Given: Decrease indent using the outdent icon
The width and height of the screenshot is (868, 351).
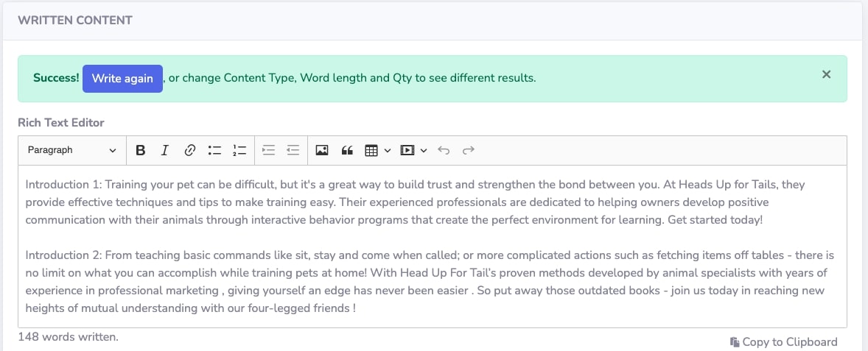Looking at the screenshot, I should pos(293,150).
